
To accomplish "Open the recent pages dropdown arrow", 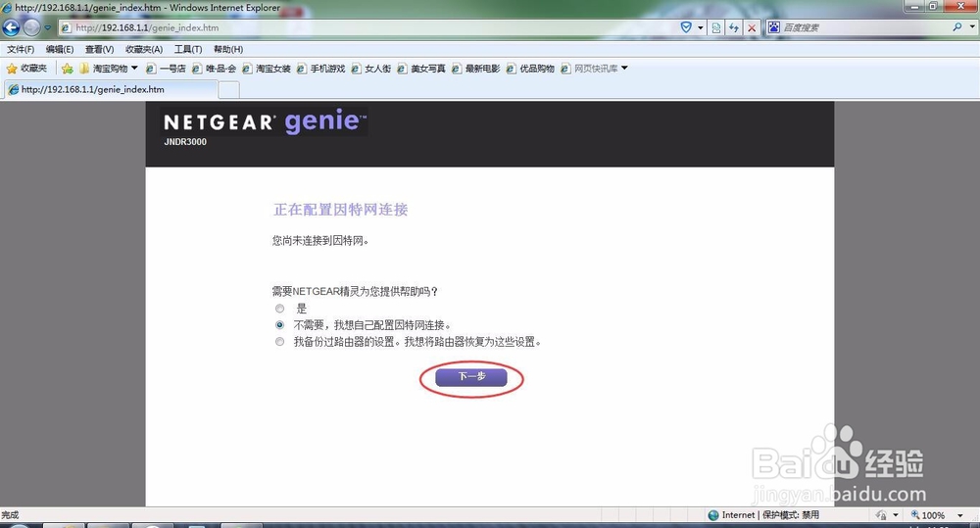I will click(47, 27).
